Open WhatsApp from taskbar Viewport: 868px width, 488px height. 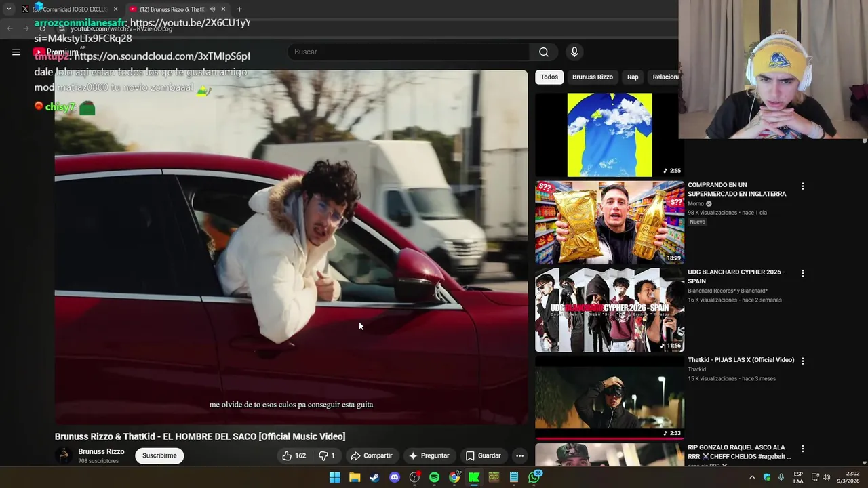point(534,477)
